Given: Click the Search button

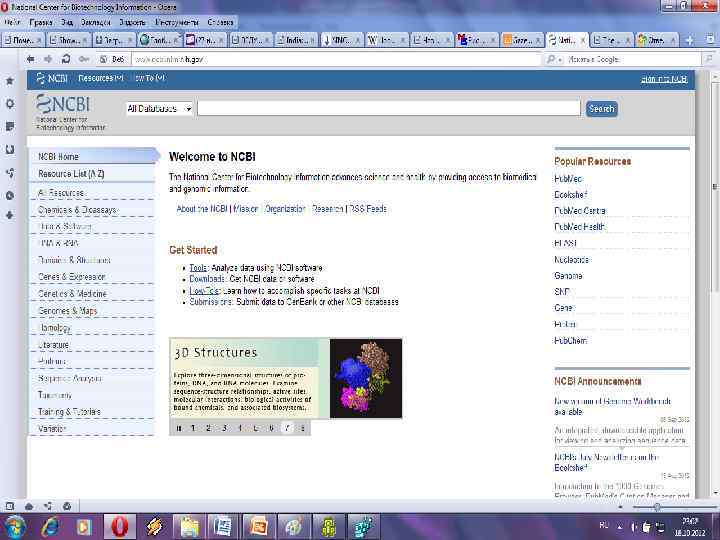Looking at the screenshot, I should 602,109.
